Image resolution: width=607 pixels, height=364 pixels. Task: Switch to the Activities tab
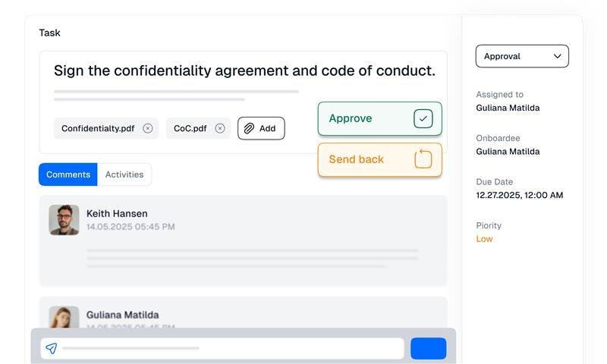point(124,174)
